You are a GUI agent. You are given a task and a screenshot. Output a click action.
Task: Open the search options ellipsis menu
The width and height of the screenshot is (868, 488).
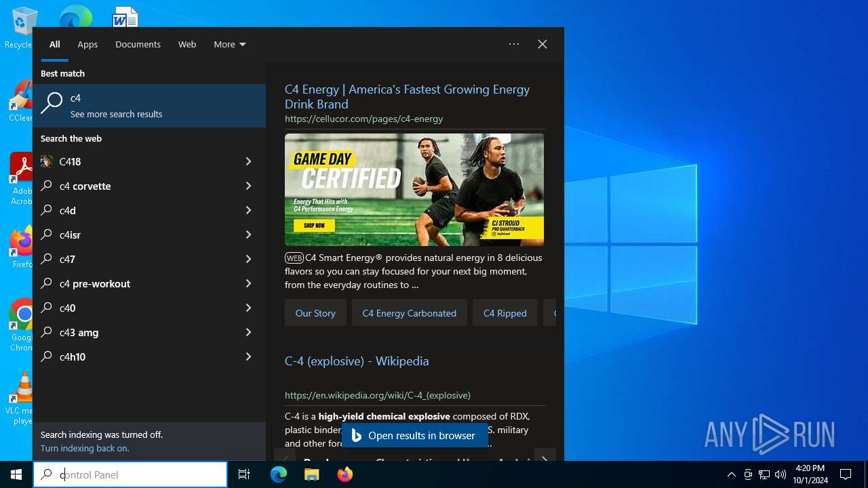(514, 44)
